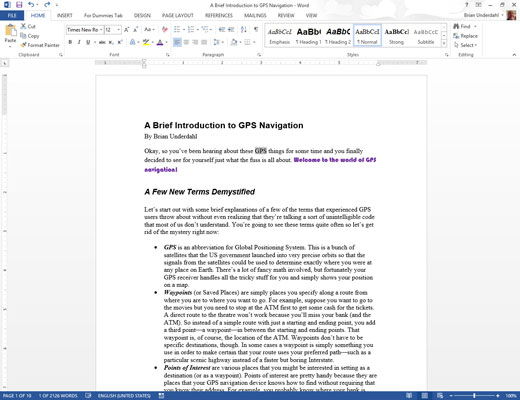The height and width of the screenshot is (400, 520).
Task: Switch to the MAILINGS tab
Action: (255, 15)
